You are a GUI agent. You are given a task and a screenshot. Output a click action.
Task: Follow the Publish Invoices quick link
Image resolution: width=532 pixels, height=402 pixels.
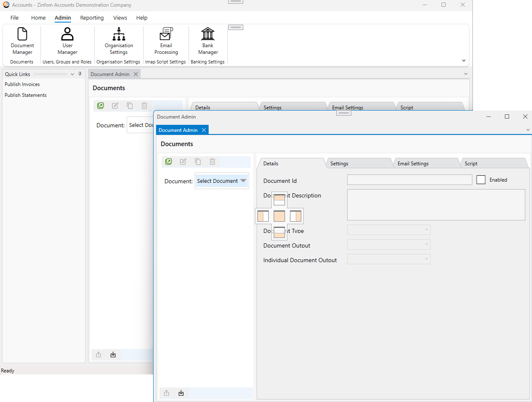22,84
